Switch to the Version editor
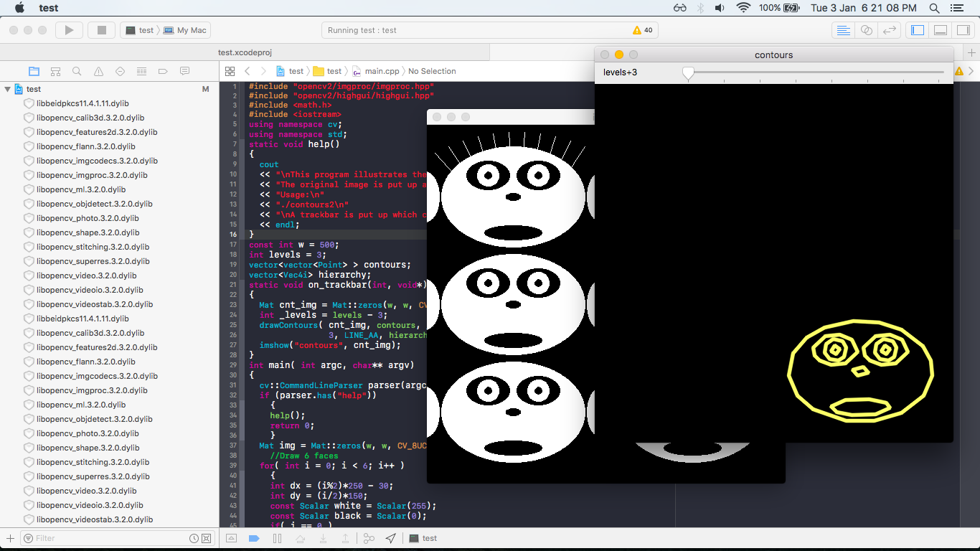 (890, 30)
